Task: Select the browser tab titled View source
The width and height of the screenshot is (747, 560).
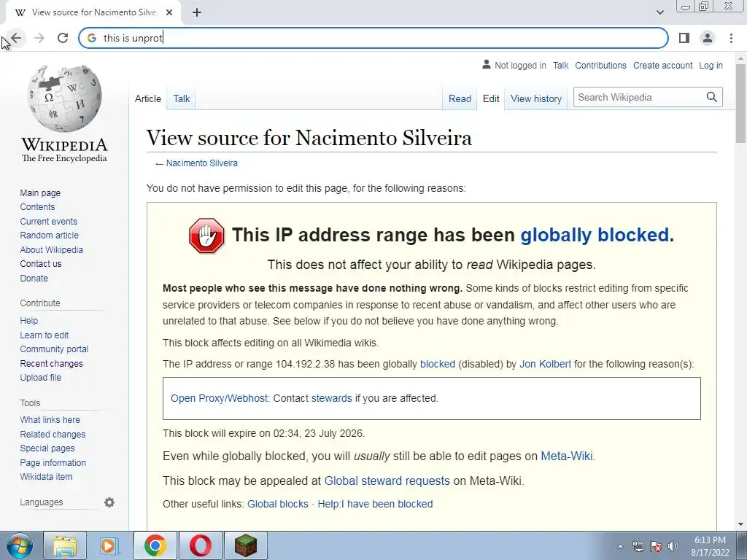Action: point(93,13)
